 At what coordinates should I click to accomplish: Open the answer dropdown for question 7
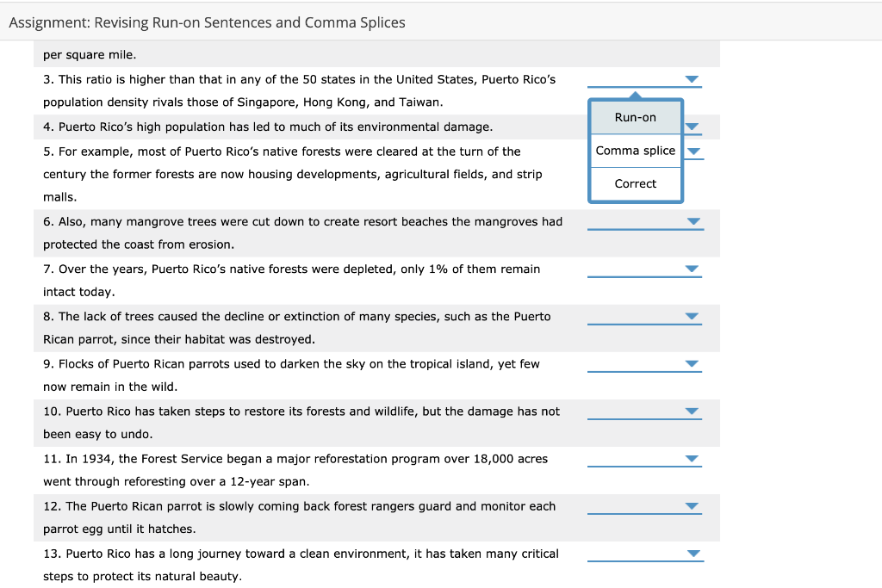(x=693, y=269)
